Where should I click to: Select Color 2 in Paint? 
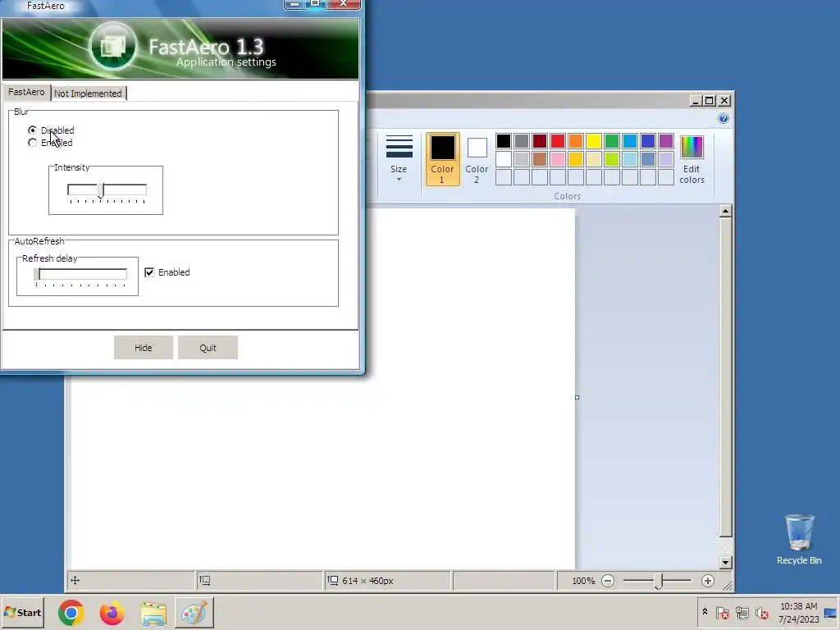[x=477, y=159]
